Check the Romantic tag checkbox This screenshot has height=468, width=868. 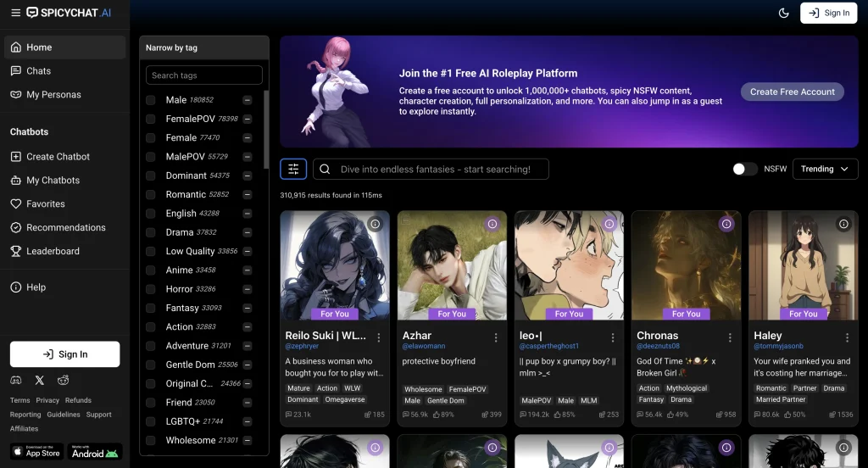151,194
